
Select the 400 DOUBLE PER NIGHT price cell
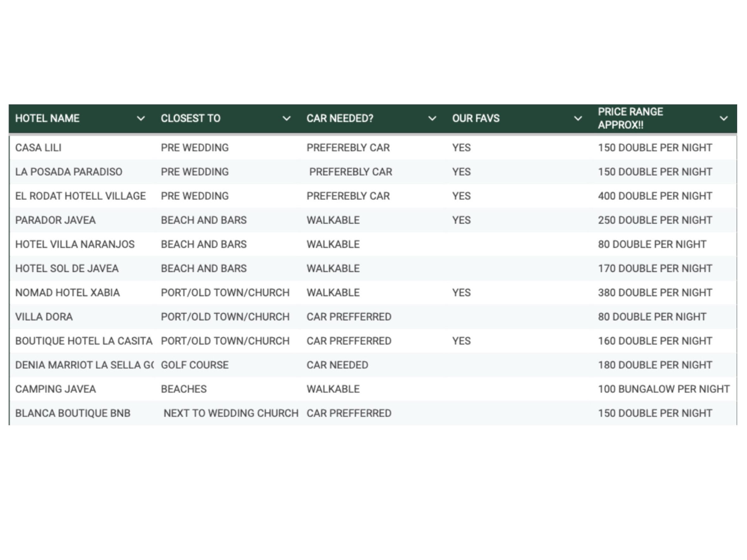(x=655, y=196)
